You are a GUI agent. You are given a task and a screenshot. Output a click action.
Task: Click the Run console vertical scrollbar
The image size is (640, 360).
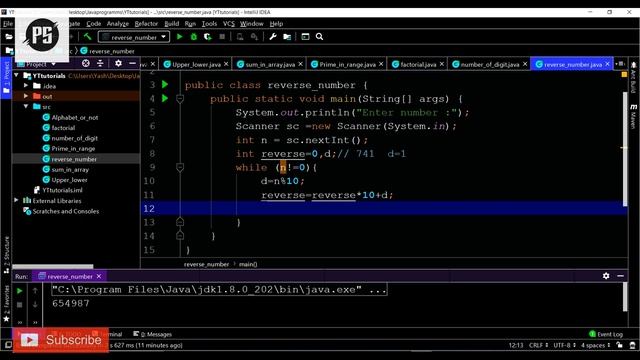click(x=625, y=297)
